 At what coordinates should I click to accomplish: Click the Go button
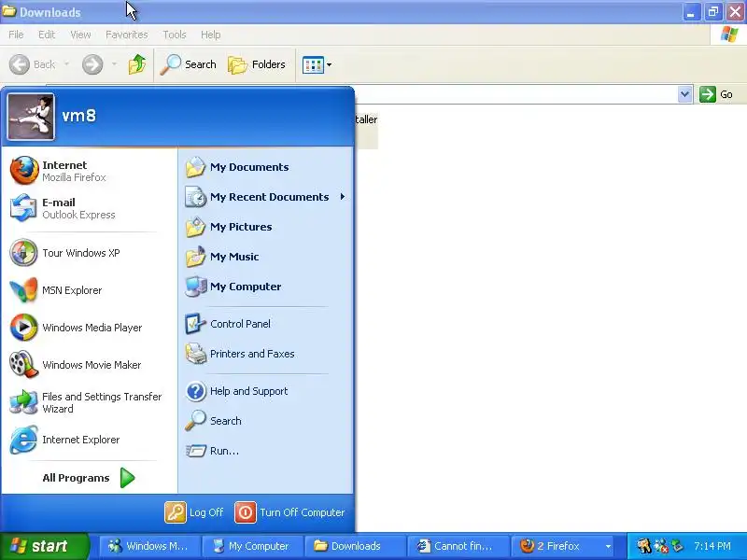coord(716,94)
